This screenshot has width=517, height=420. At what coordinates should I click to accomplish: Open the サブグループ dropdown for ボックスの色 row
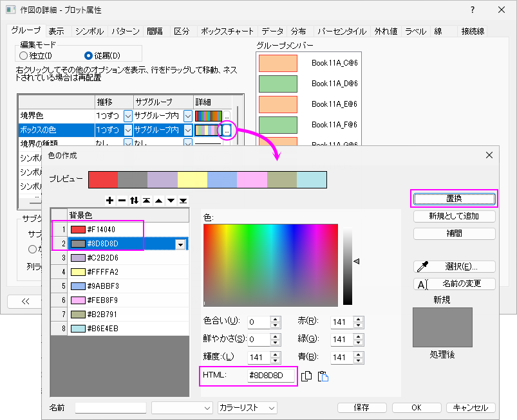[x=188, y=131]
